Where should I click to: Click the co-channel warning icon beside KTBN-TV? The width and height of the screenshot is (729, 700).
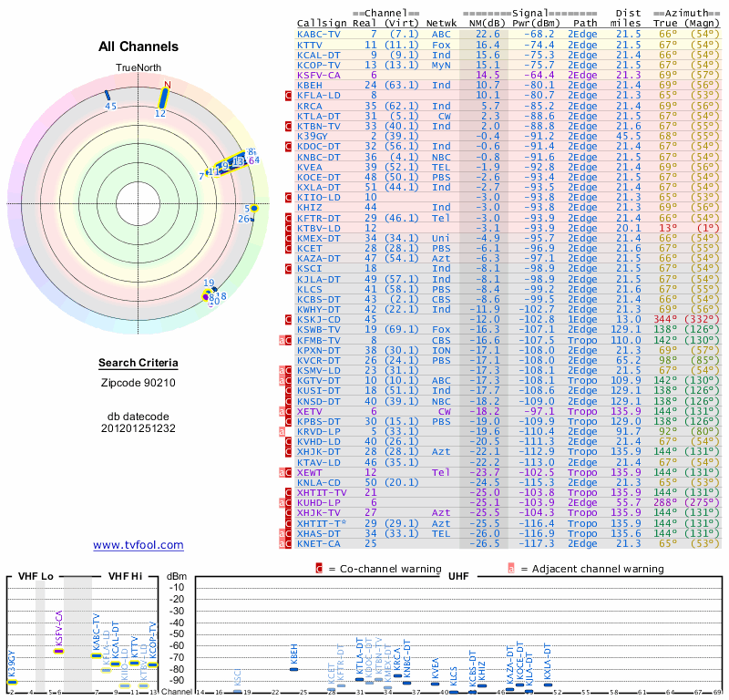pyautogui.click(x=288, y=127)
